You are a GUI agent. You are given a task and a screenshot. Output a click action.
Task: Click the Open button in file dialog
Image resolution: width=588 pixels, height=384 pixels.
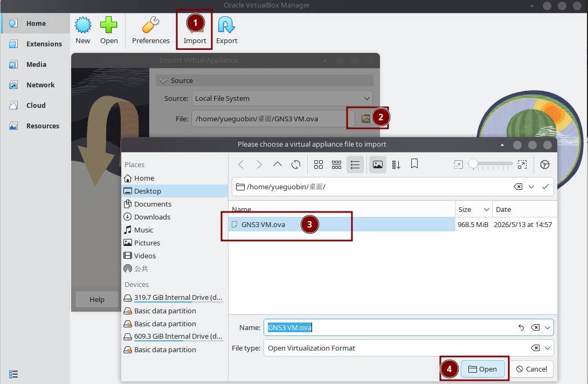pyautogui.click(x=482, y=369)
